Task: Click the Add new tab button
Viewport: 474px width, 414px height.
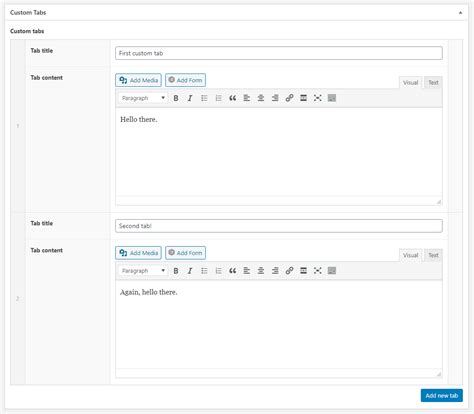Action: click(442, 396)
